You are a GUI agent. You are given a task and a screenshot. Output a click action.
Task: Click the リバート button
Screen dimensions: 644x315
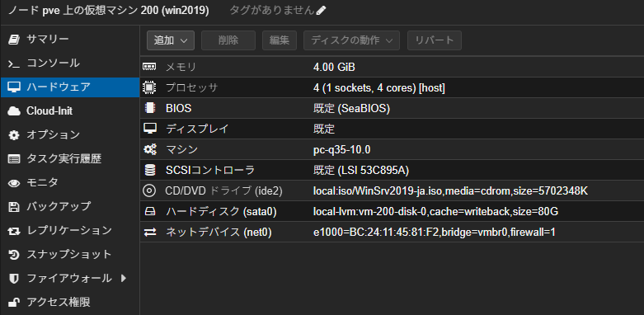point(434,40)
